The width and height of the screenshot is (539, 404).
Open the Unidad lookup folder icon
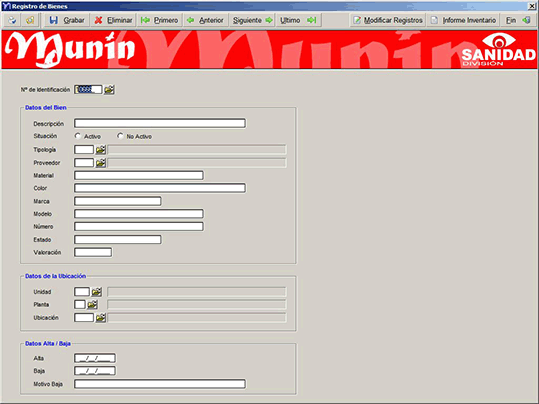(97, 292)
